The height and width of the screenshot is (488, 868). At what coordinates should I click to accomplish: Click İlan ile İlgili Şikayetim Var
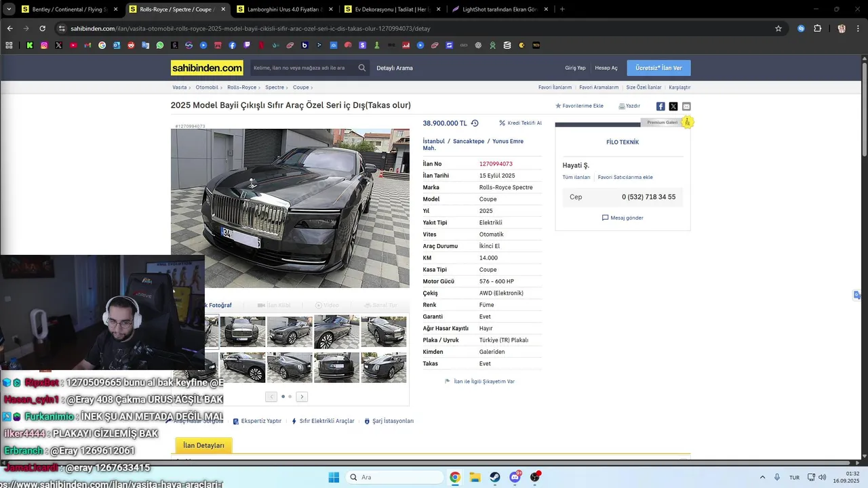[479, 382]
